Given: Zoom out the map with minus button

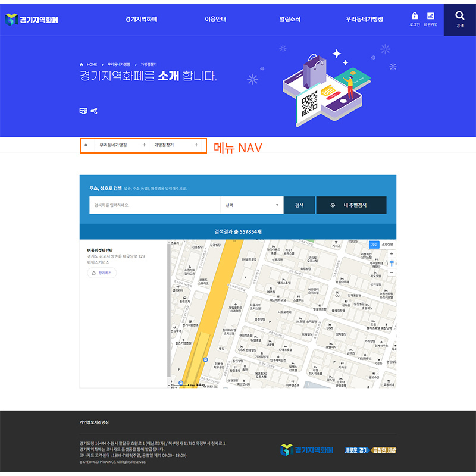Looking at the screenshot, I should point(392,273).
